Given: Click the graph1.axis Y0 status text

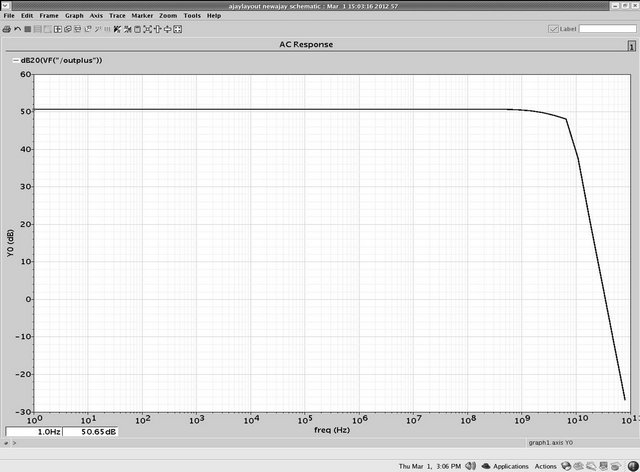Looking at the screenshot, I should 551,443.
